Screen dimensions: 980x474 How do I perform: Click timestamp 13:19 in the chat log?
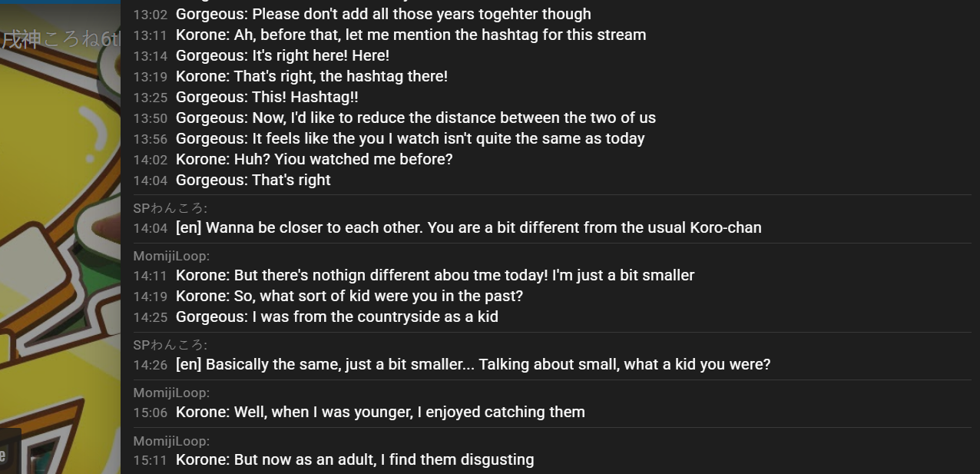click(x=150, y=77)
